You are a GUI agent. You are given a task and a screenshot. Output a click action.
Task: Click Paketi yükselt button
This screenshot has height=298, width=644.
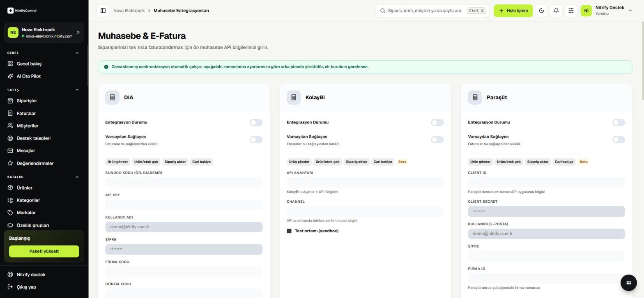coord(44,251)
